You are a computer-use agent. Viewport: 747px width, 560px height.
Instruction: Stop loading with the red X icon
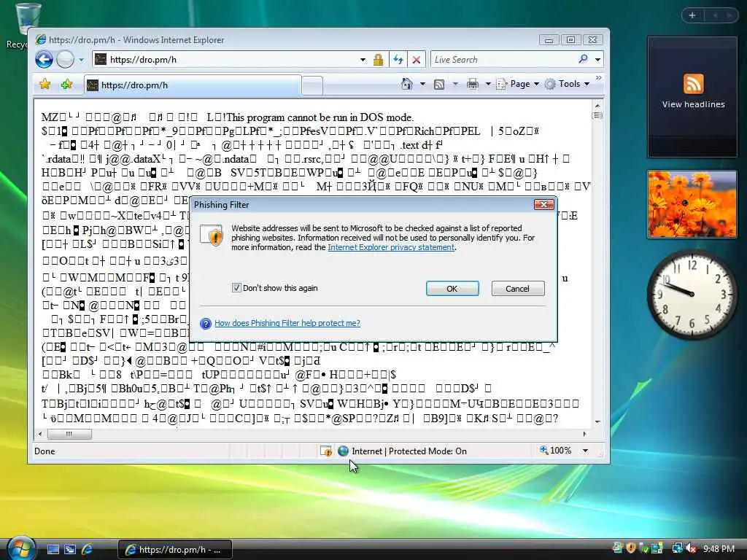point(417,60)
